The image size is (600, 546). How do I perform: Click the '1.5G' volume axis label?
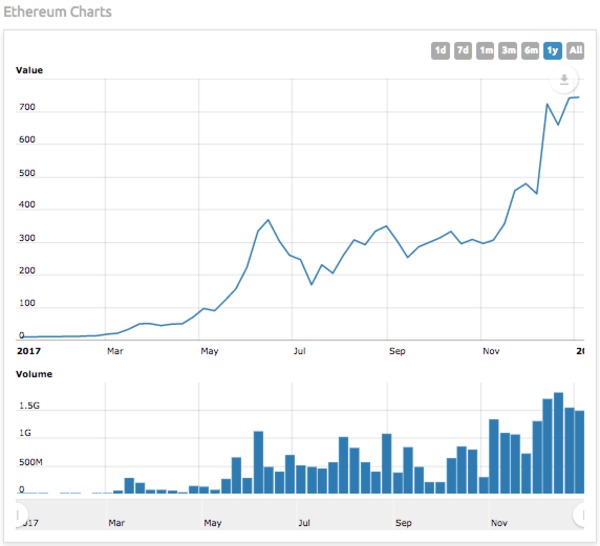click(x=29, y=406)
